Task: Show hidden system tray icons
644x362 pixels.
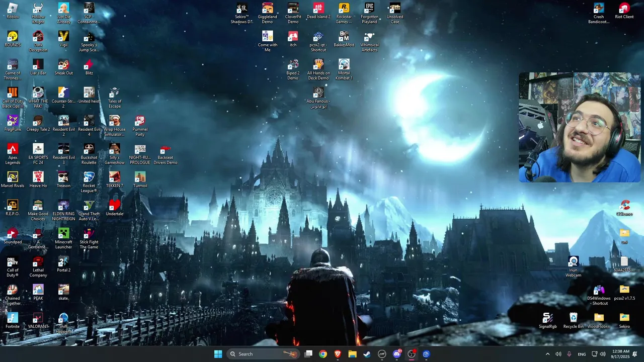Action: 547,354
